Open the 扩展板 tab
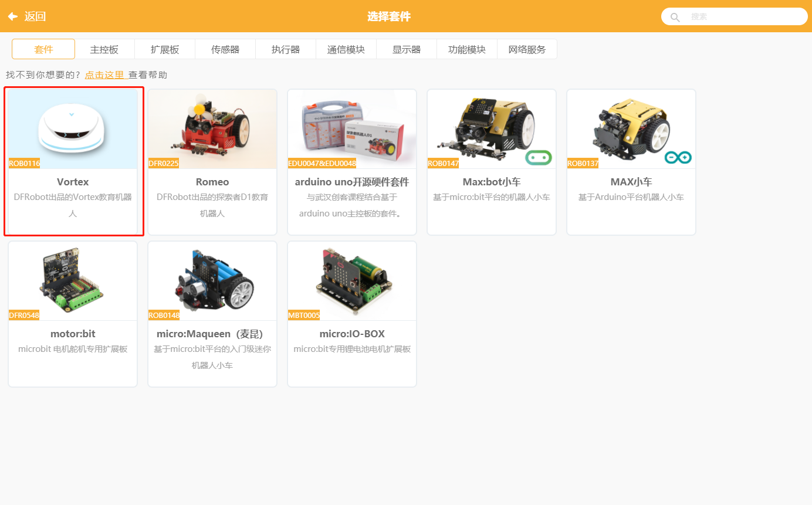 [x=165, y=49]
